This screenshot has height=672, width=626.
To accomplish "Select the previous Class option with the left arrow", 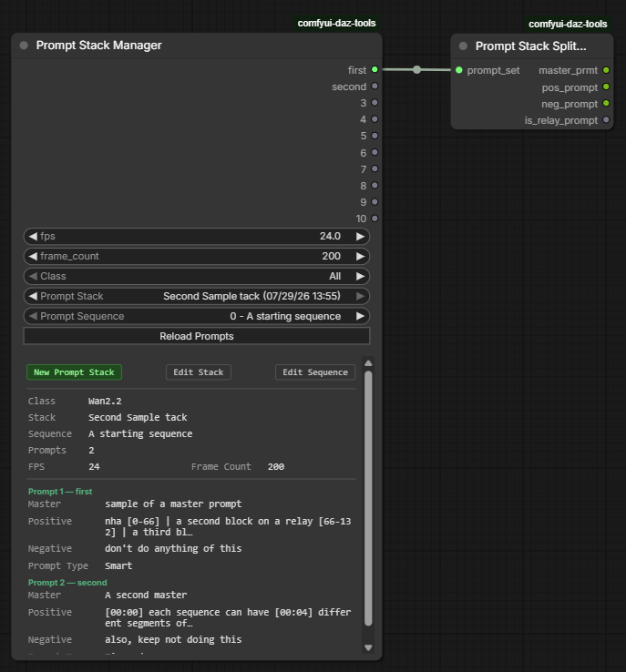I will point(33,277).
